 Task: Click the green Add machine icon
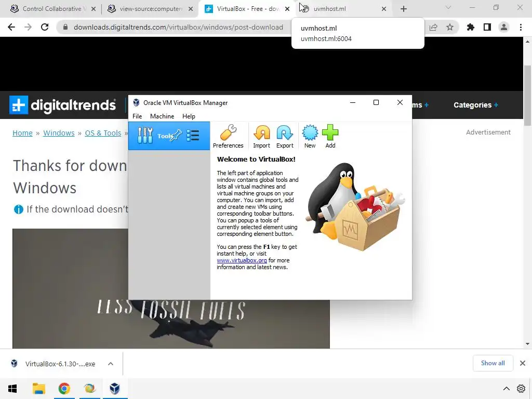[330, 137]
